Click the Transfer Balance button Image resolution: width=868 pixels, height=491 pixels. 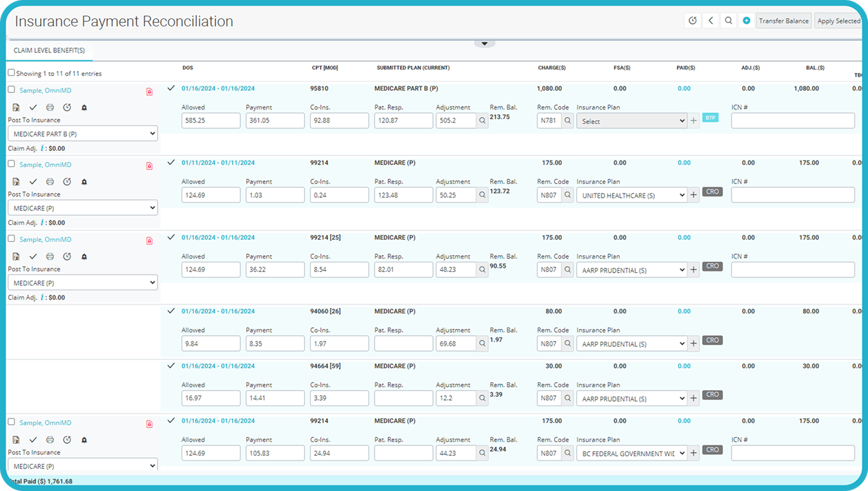(x=784, y=21)
